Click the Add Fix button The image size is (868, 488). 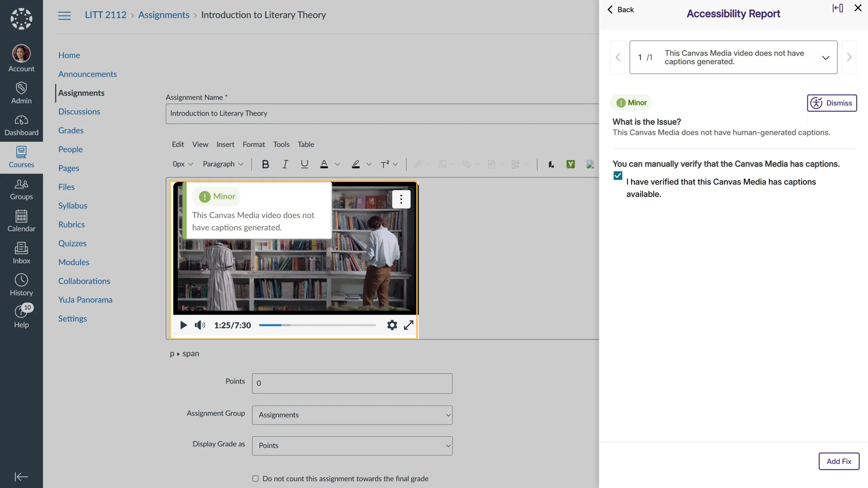(839, 461)
